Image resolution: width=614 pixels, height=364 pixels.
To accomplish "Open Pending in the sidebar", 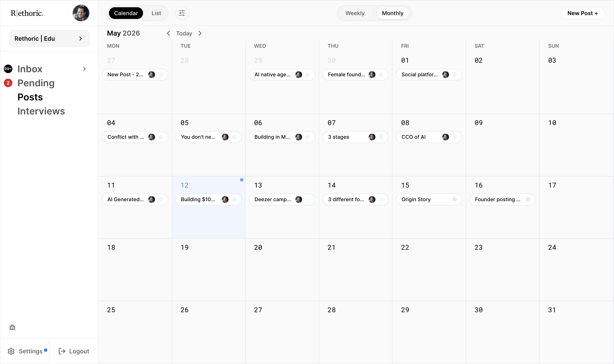I will [x=36, y=83].
